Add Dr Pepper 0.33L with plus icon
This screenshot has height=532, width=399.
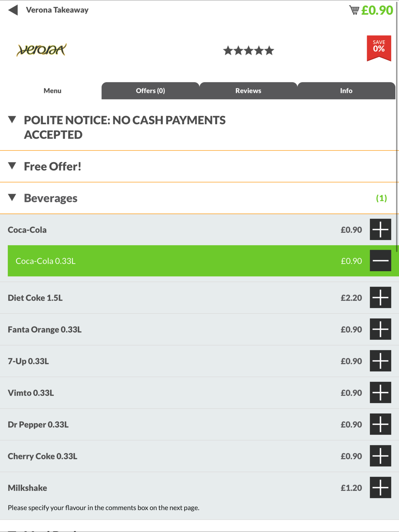pos(380,424)
